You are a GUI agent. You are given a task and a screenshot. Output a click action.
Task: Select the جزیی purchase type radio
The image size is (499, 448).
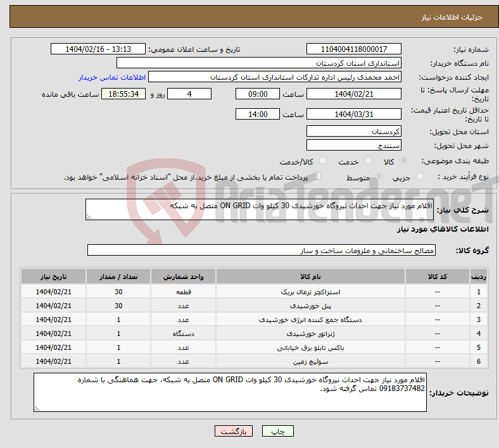(420, 176)
